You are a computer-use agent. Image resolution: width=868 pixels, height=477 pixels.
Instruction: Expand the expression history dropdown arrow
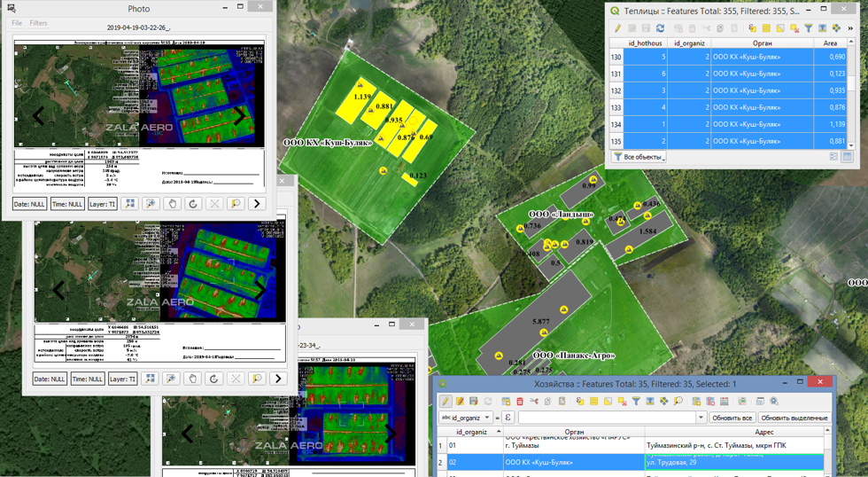[x=701, y=418]
